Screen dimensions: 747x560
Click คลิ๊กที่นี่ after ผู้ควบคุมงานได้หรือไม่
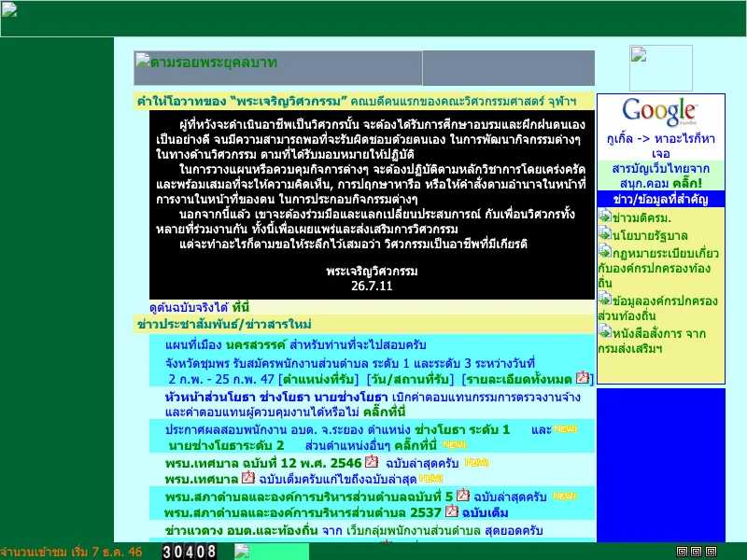coord(384,412)
